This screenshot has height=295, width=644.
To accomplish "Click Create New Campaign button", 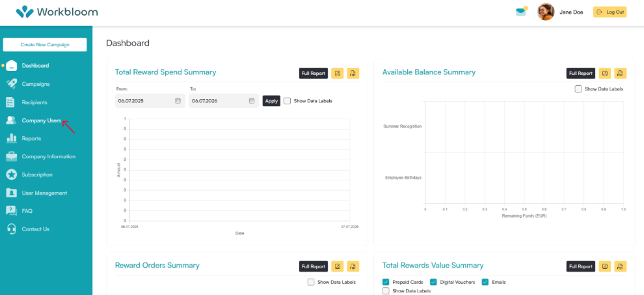I will (45, 44).
